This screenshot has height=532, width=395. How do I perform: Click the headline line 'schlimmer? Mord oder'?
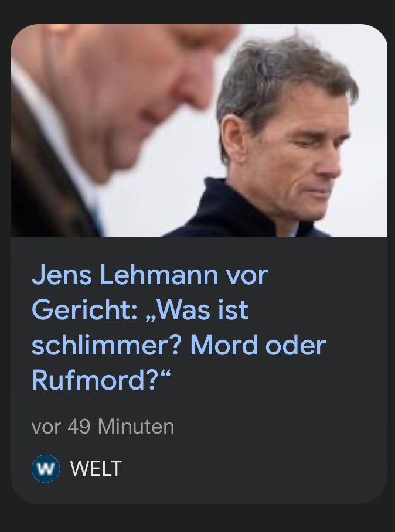point(179,346)
